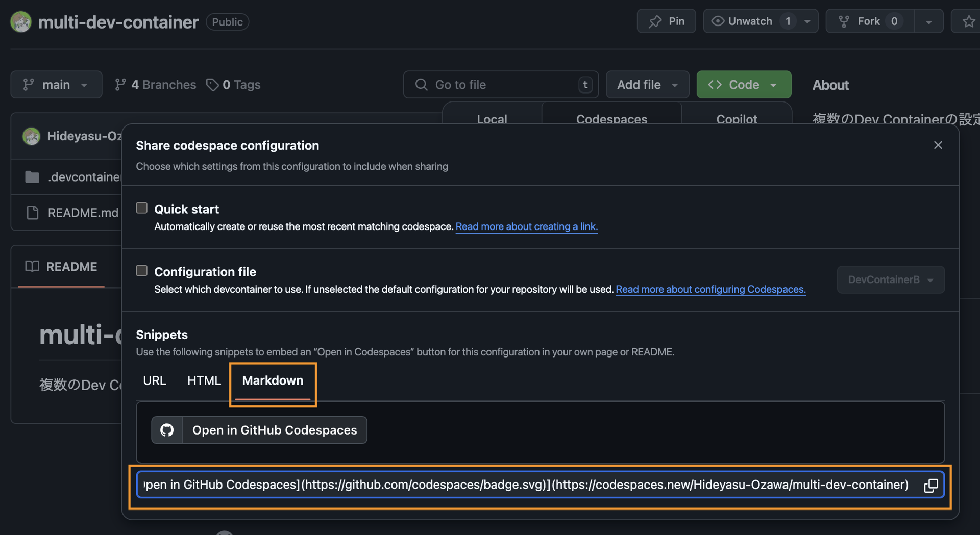
Task: Open Read more about creating a link
Action: 526,226
